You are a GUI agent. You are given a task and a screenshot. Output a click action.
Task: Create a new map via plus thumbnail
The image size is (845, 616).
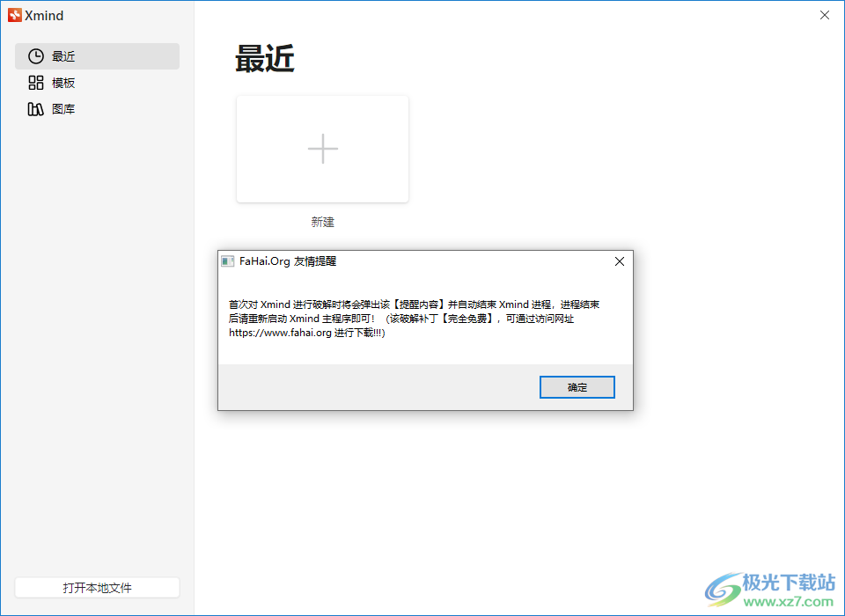(x=322, y=150)
